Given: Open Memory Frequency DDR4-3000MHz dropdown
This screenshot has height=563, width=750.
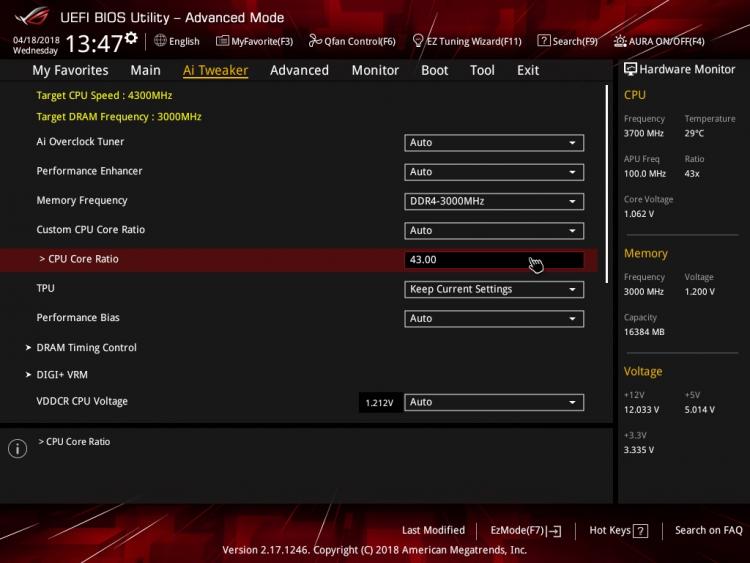Looking at the screenshot, I should pos(494,201).
